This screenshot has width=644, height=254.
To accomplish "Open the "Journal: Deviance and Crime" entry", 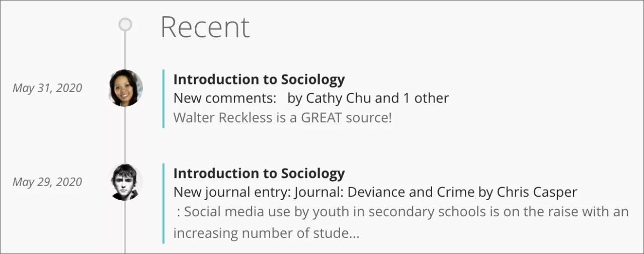I will (385, 192).
